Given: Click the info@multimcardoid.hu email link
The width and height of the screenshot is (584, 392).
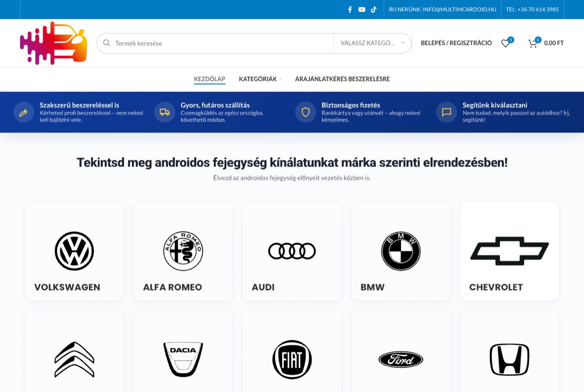Looking at the screenshot, I should pyautogui.click(x=442, y=9).
